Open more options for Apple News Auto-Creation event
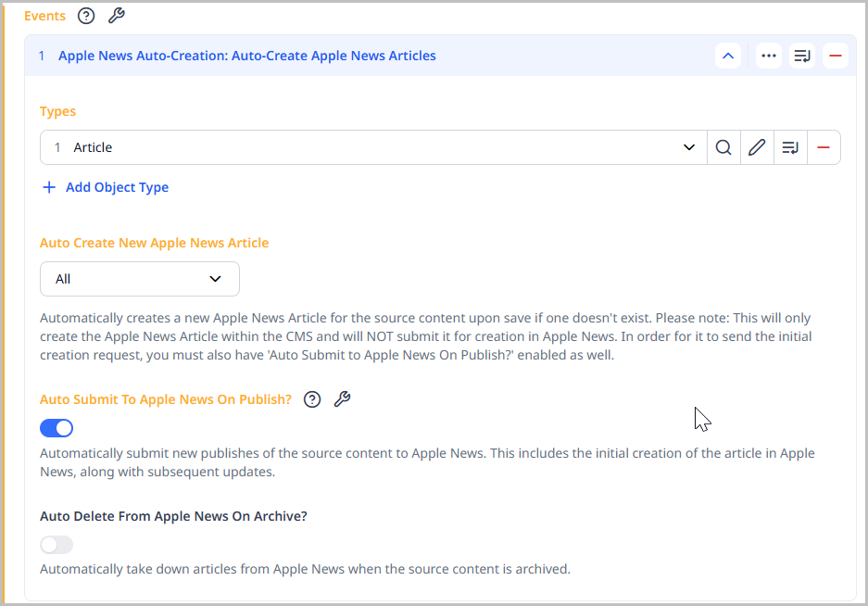Viewport: 868px width, 606px height. [x=768, y=56]
